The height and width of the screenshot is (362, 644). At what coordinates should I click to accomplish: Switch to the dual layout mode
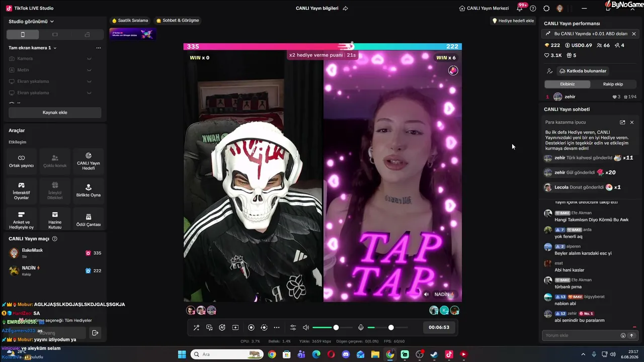(87, 35)
